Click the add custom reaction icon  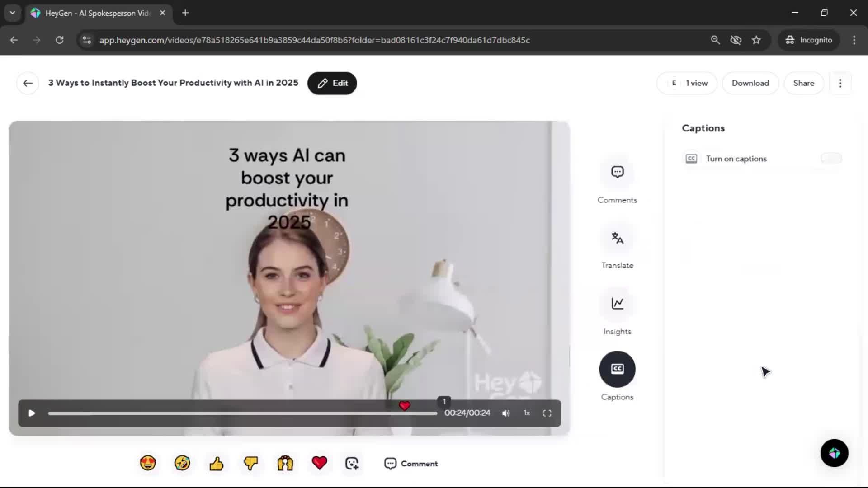point(352,463)
